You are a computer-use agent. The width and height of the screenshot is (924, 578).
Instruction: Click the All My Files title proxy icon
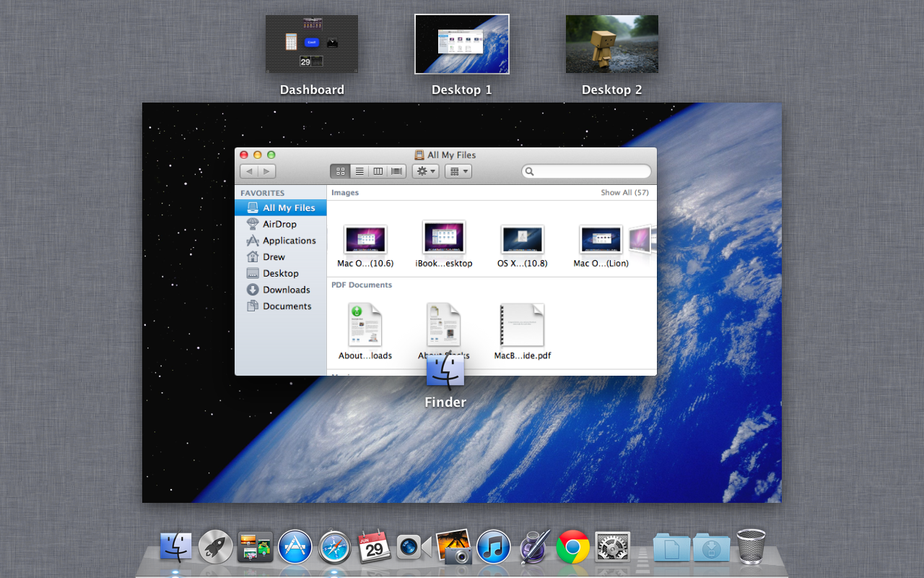click(419, 155)
